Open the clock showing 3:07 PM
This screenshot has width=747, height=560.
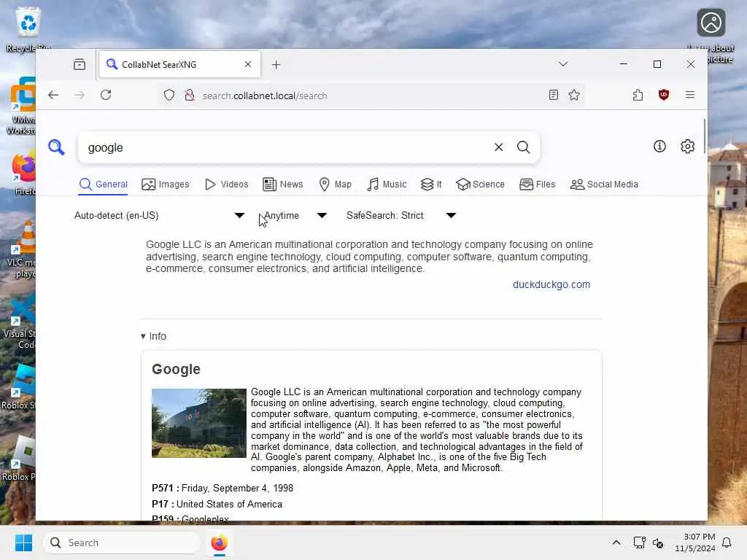(694, 542)
